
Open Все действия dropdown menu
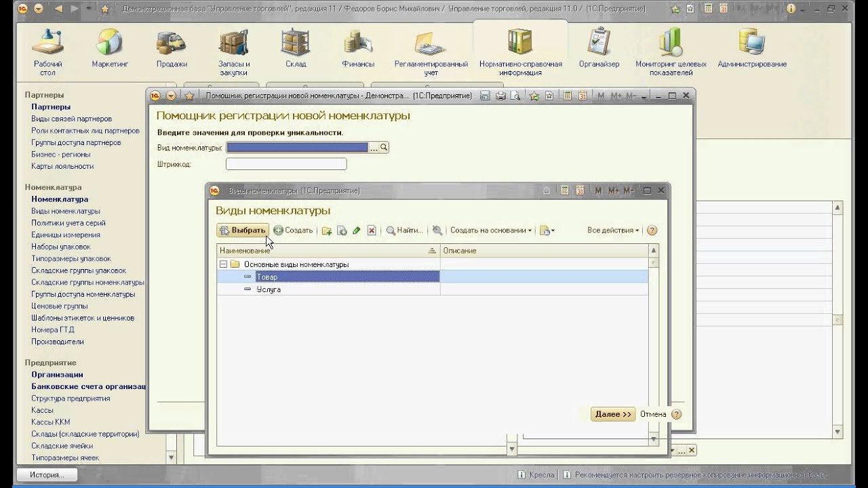(x=613, y=230)
